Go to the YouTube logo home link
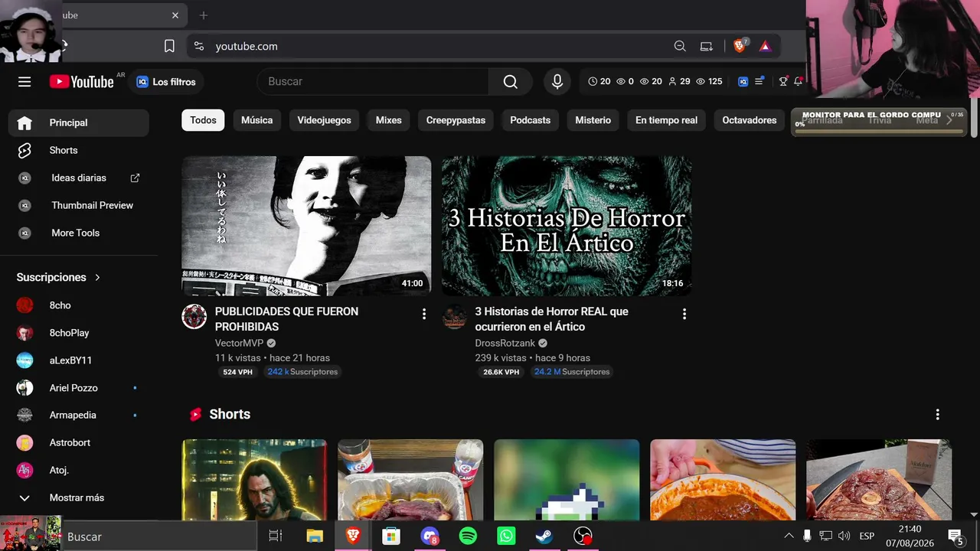 coord(82,82)
